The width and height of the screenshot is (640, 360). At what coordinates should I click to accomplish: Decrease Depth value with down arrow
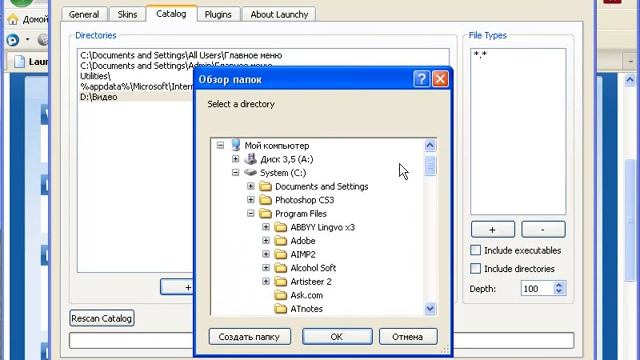tap(559, 291)
